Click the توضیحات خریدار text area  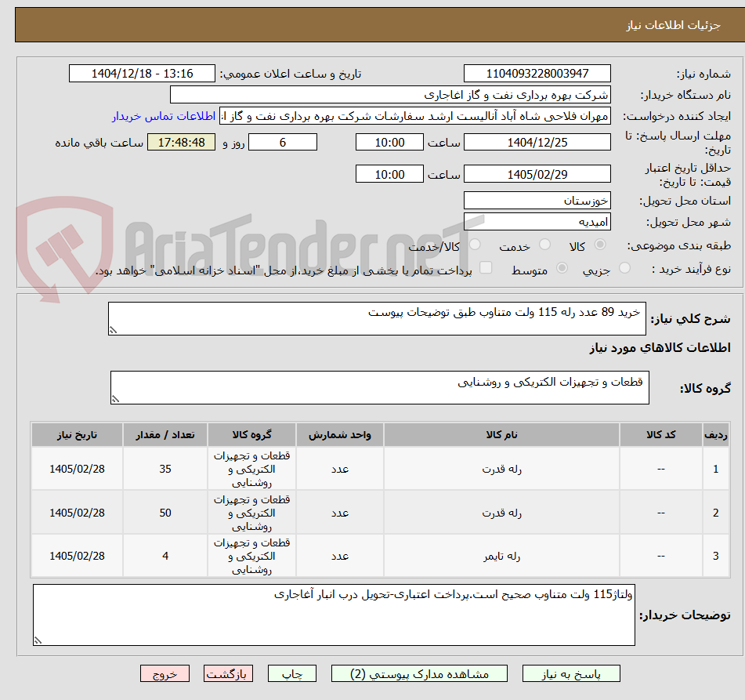[334, 615]
